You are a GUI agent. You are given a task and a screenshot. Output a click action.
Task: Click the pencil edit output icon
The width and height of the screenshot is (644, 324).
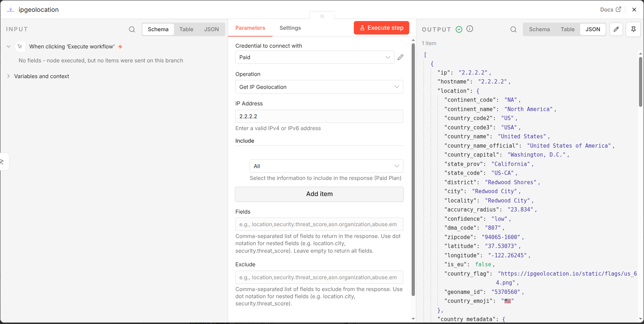point(616,29)
